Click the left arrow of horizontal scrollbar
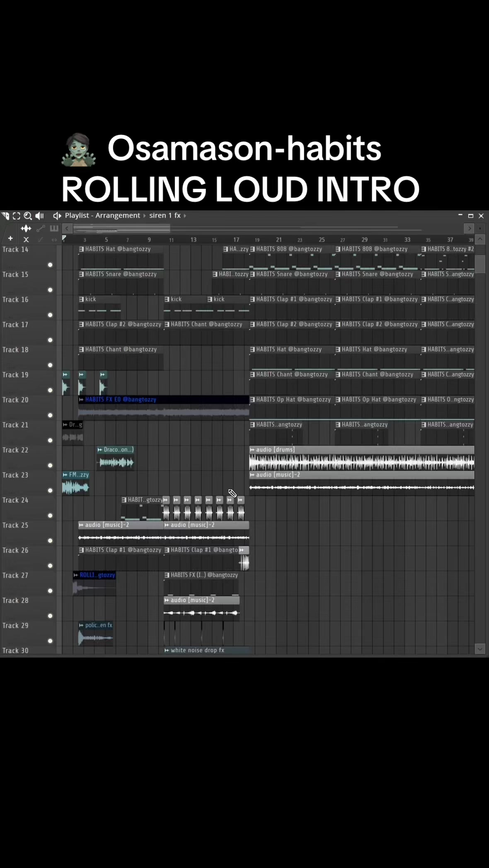 pos(67,228)
